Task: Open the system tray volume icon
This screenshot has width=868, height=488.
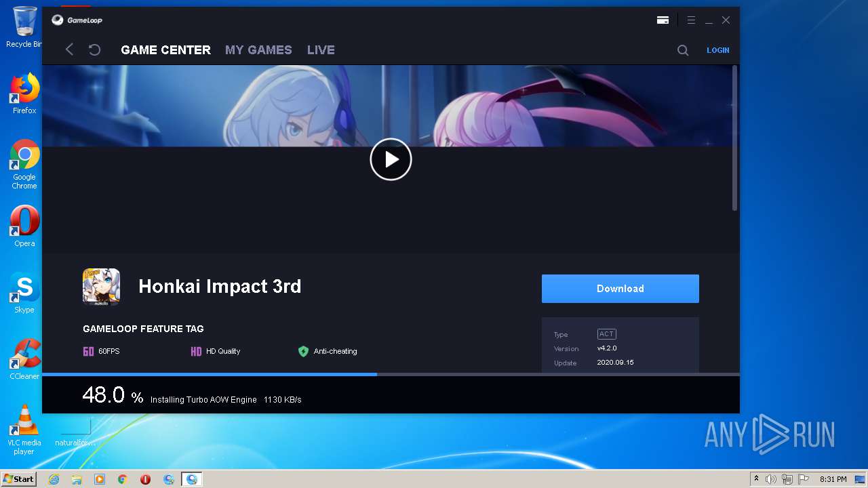Action: tap(770, 479)
